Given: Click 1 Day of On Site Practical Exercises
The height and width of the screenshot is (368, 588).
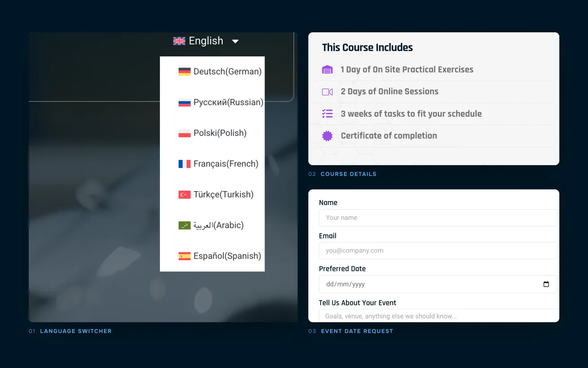Looking at the screenshot, I should (x=407, y=70).
